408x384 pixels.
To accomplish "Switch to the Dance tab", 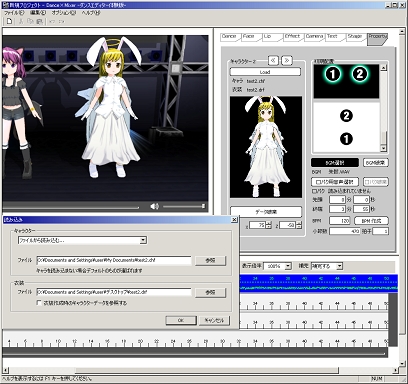I will tap(229, 37).
